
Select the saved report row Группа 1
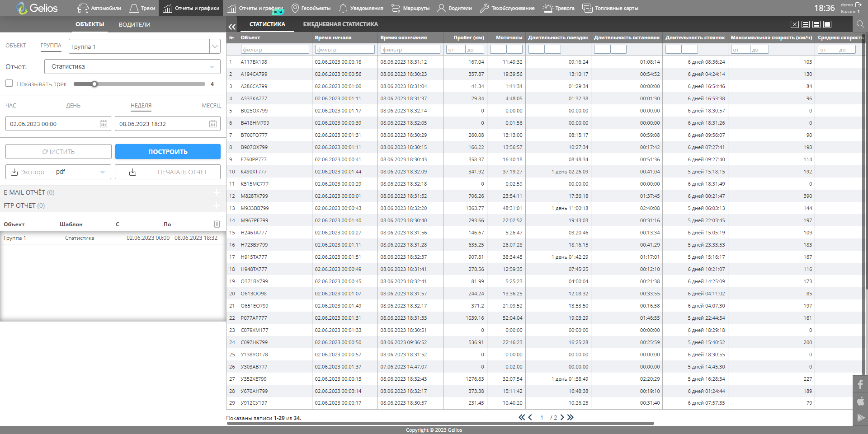[x=113, y=238]
